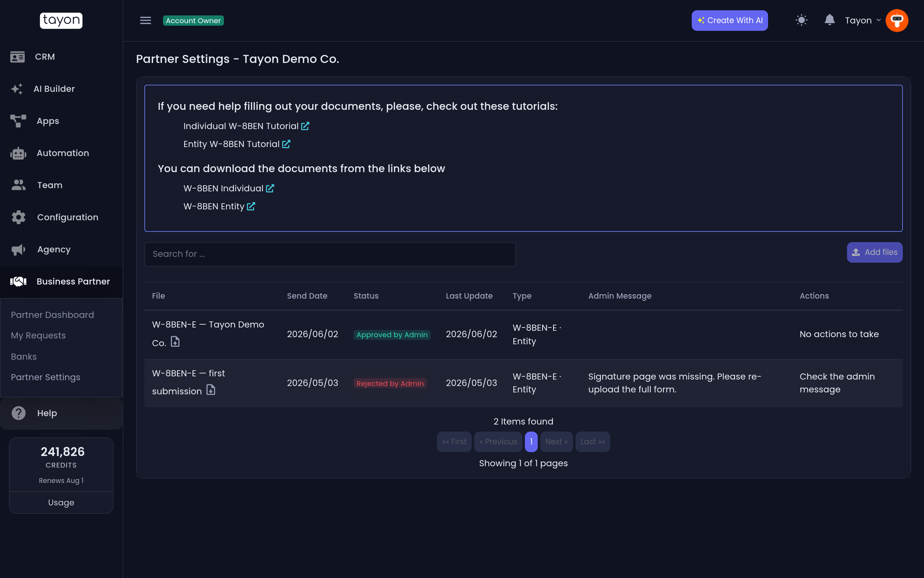Download the first submission file icon
Image resolution: width=924 pixels, height=578 pixels.
tap(211, 390)
